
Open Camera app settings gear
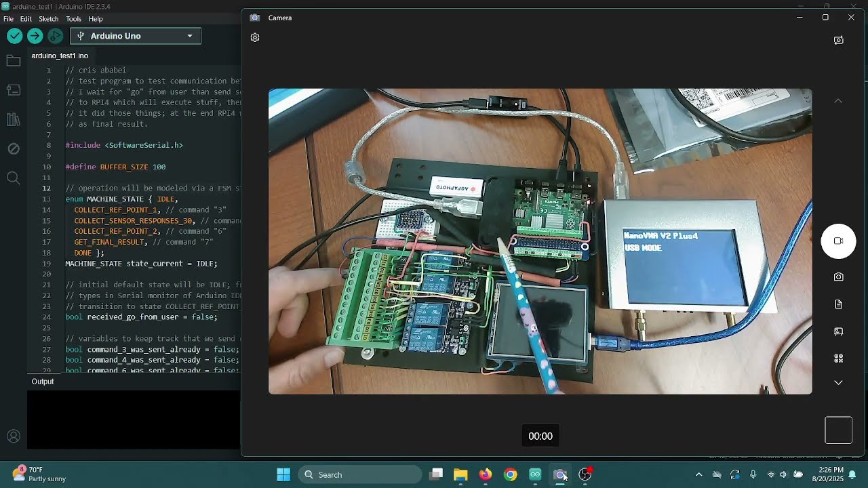tap(255, 38)
